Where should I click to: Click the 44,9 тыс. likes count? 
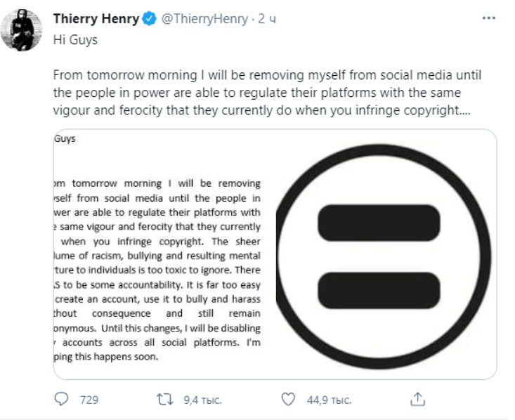tap(329, 400)
